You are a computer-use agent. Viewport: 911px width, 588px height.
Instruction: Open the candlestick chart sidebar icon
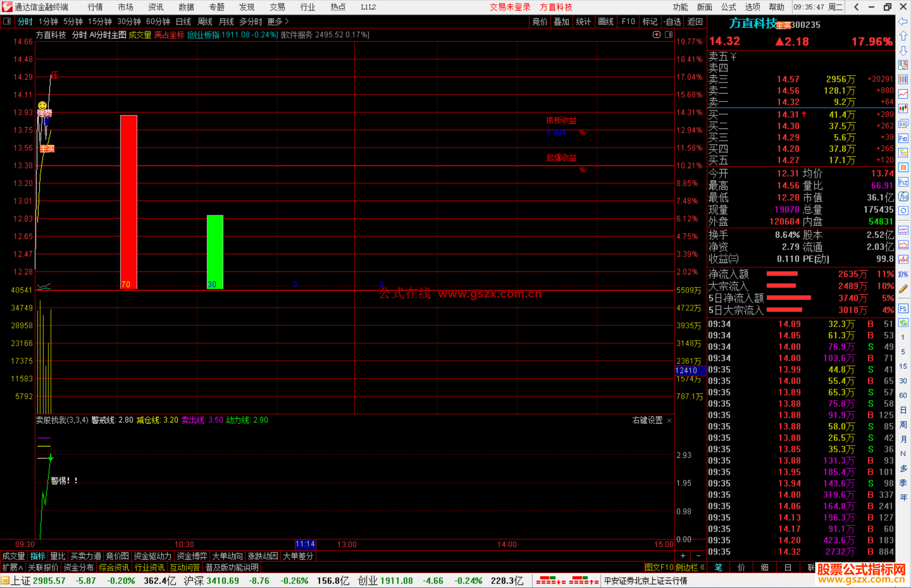pyautogui.click(x=903, y=109)
